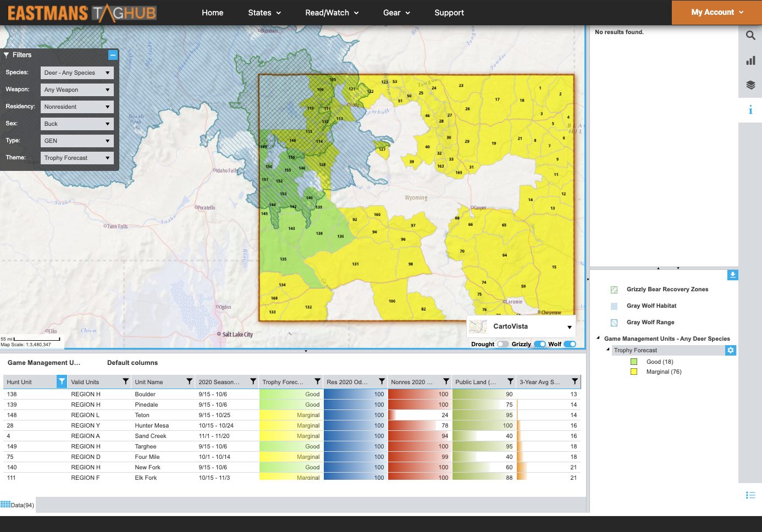
Task: Open Trophy Forecast layer settings gear
Action: [x=730, y=350]
